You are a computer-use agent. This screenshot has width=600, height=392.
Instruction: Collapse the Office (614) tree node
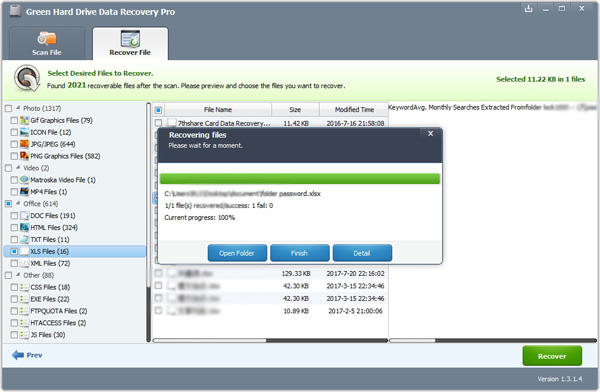(18, 203)
